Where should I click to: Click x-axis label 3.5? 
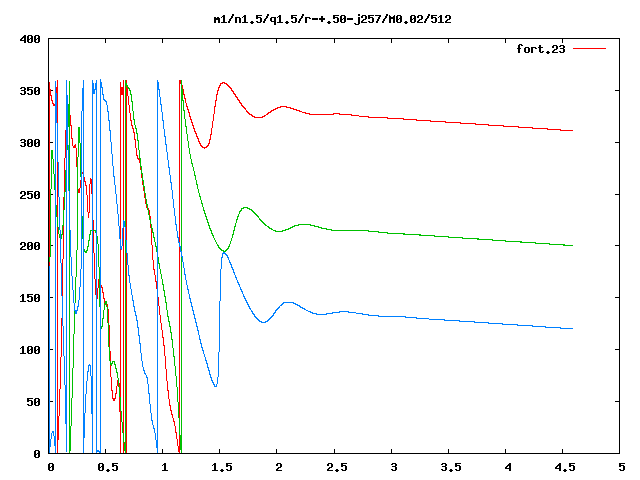451,467
